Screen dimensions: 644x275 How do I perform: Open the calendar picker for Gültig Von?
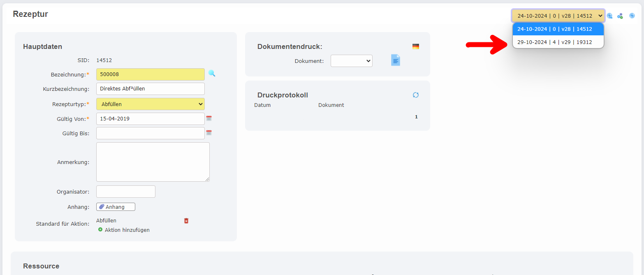click(x=209, y=118)
